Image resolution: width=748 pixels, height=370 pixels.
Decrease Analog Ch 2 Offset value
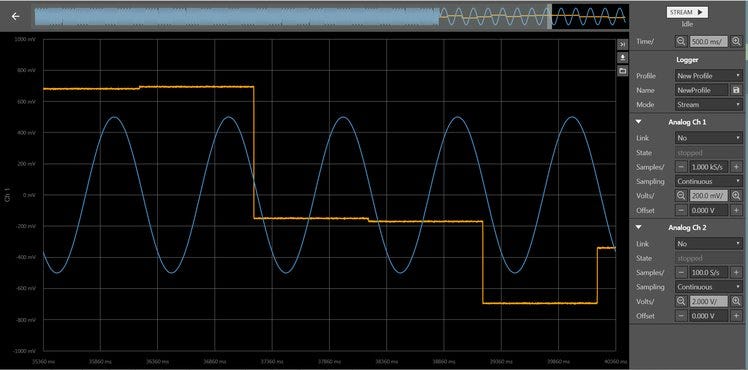(681, 316)
